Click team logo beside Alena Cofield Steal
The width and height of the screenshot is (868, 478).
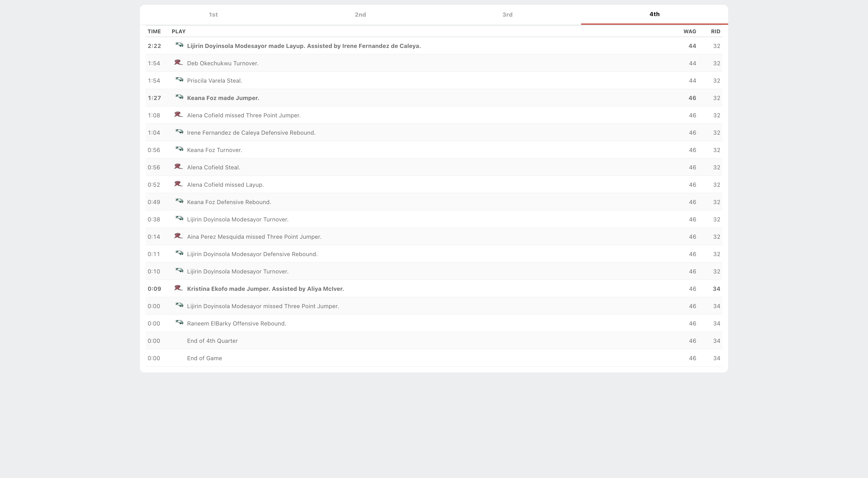[178, 167]
